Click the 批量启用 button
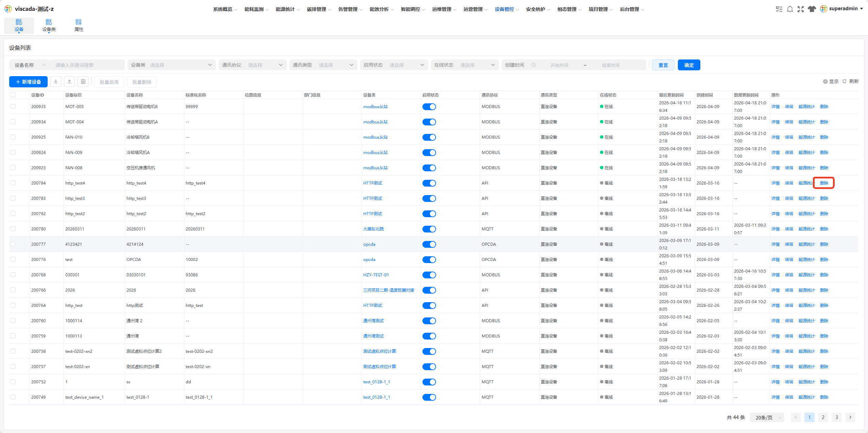This screenshot has width=868, height=433. pyautogui.click(x=109, y=82)
